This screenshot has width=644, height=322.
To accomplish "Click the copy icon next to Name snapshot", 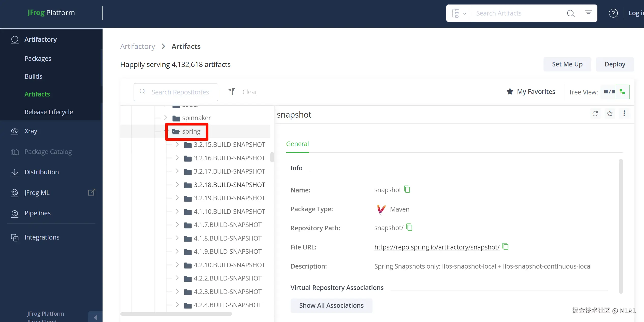I will 407,189.
